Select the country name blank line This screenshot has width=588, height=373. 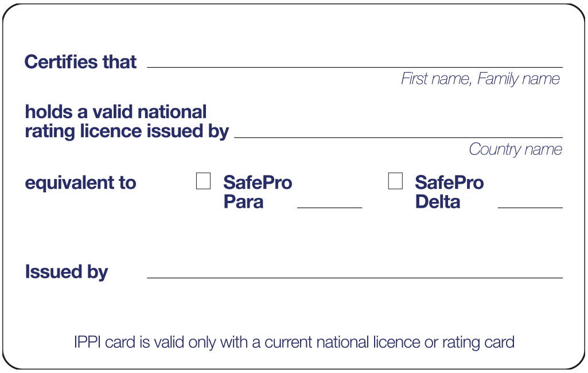tap(398, 137)
